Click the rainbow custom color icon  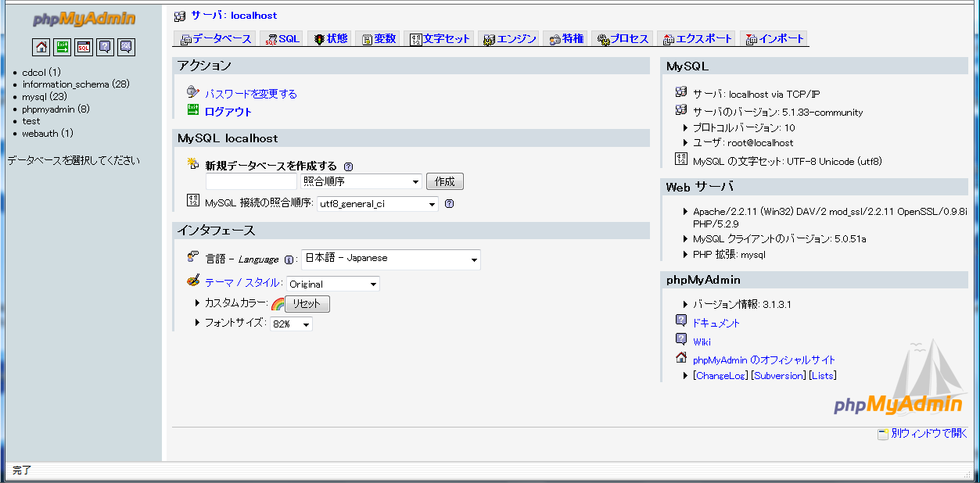click(277, 304)
